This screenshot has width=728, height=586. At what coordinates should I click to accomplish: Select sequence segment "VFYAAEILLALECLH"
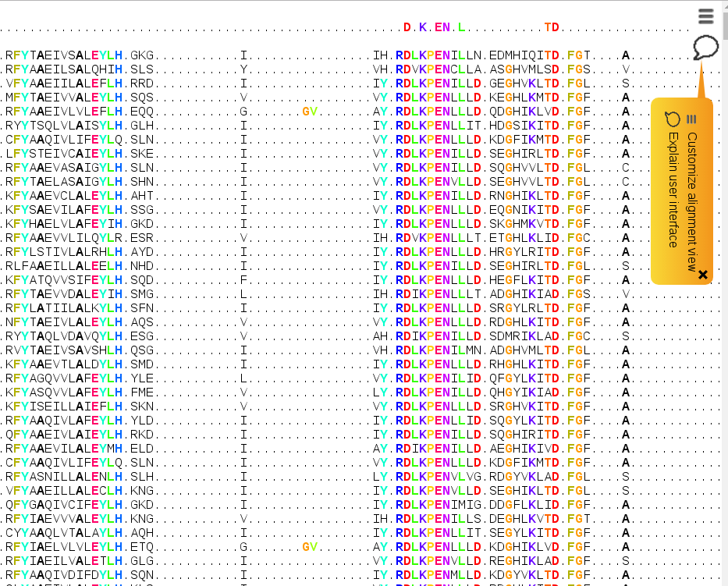pos(64,491)
